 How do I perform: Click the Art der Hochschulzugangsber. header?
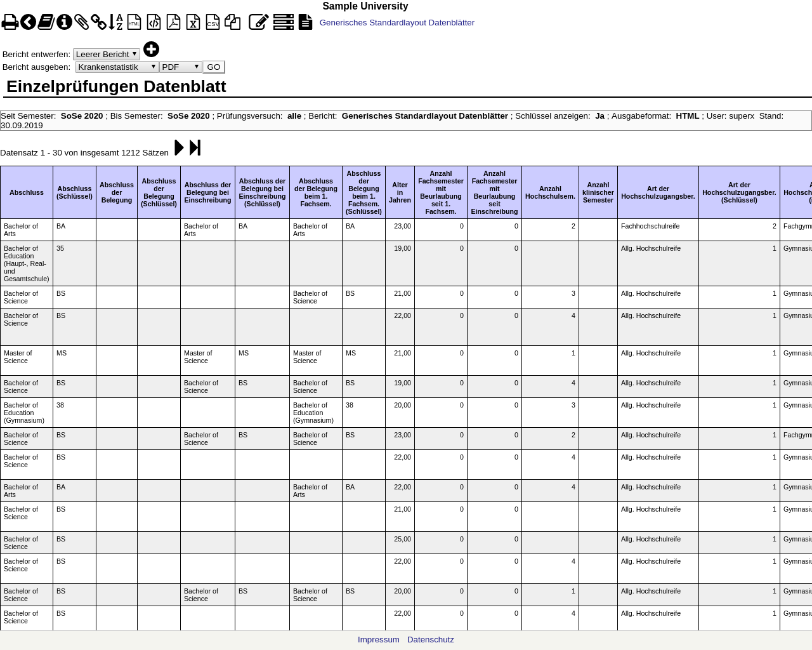tap(658, 192)
